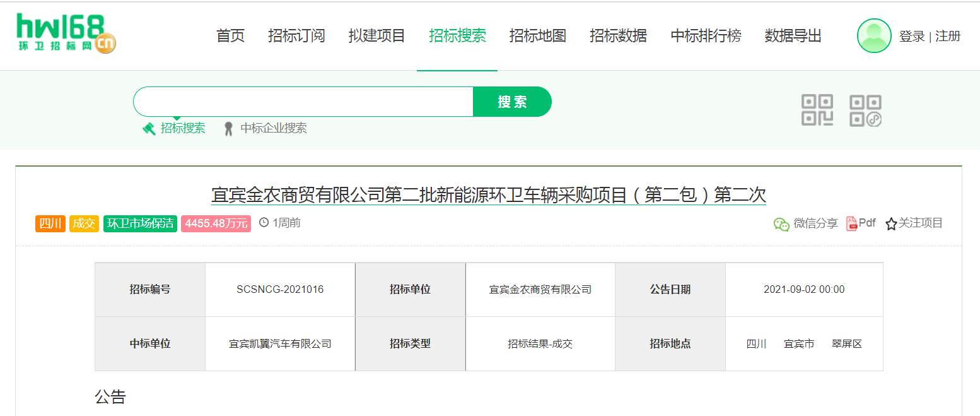The width and height of the screenshot is (980, 416).
Task: Open the first QR code icon
Action: click(817, 110)
